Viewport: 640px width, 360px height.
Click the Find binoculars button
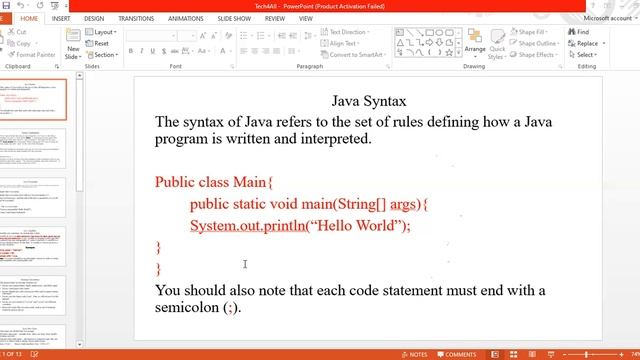[x=579, y=32]
